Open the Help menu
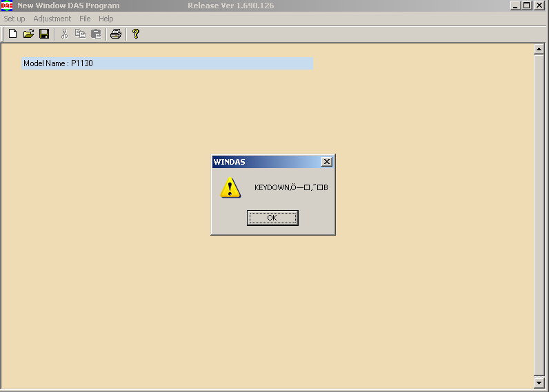The height and width of the screenshot is (392, 549). (x=106, y=19)
